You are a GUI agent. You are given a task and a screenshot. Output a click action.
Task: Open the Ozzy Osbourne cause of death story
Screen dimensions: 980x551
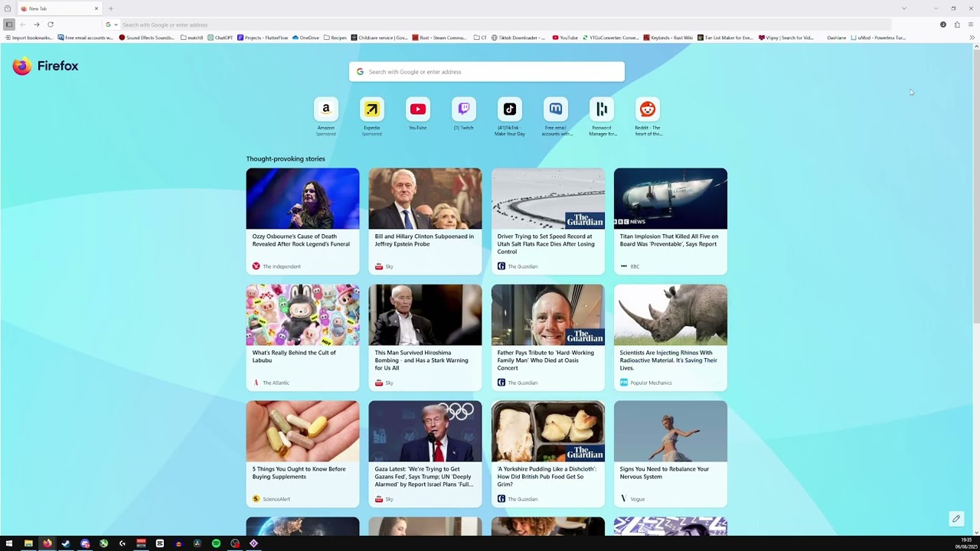302,221
